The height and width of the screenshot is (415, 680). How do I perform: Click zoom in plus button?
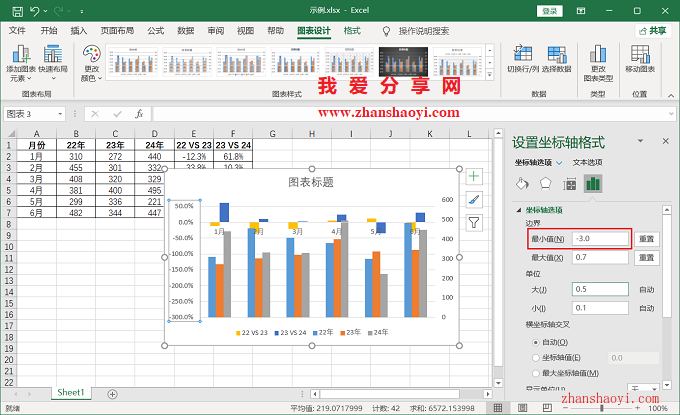pyautogui.click(x=637, y=408)
